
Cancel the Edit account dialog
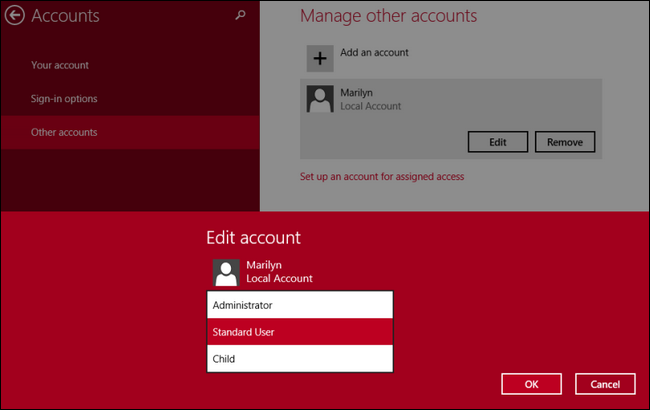click(x=605, y=384)
